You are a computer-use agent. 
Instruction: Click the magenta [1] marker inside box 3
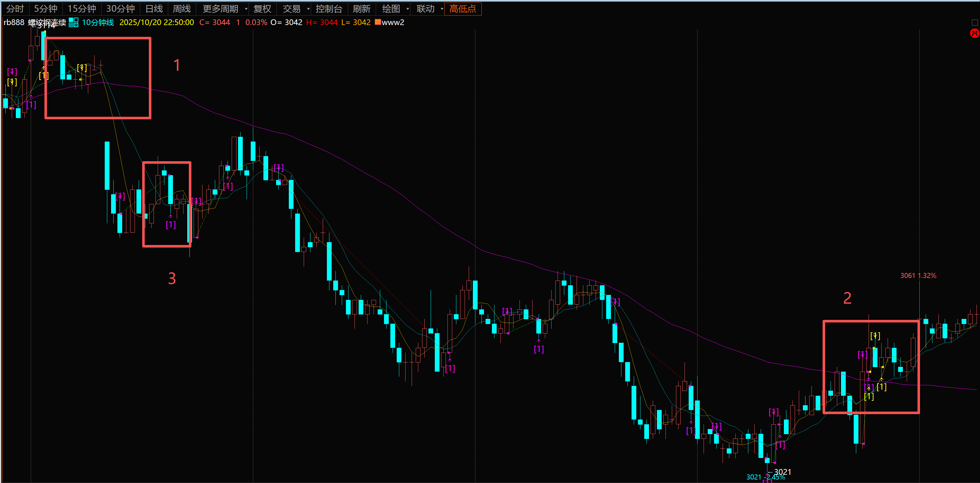click(x=171, y=224)
